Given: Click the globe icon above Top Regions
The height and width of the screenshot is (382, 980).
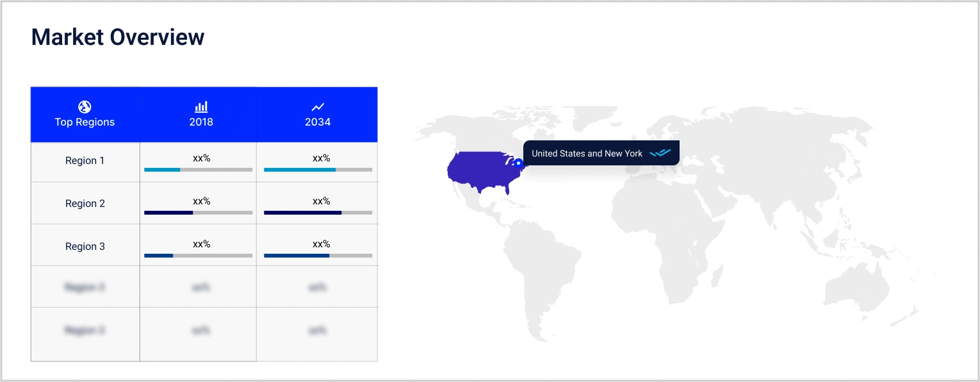Looking at the screenshot, I should pyautogui.click(x=85, y=107).
